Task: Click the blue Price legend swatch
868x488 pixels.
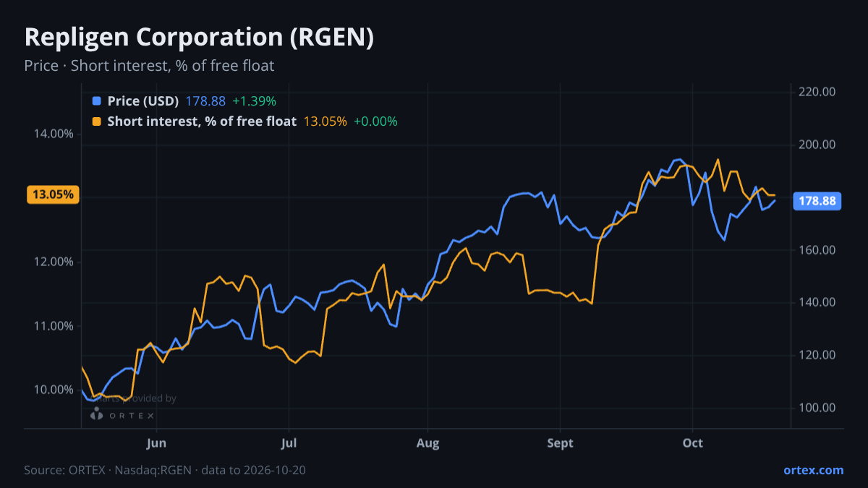Action: coord(97,101)
